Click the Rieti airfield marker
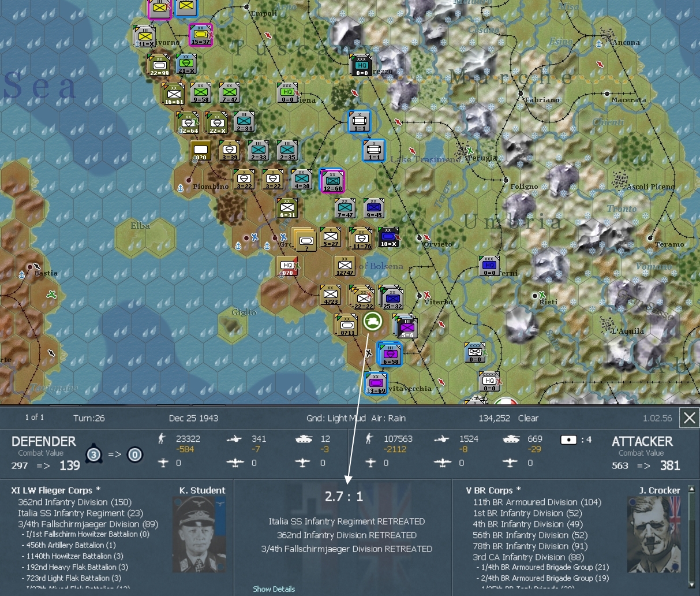Image resolution: width=700 pixels, height=596 pixels. click(542, 295)
